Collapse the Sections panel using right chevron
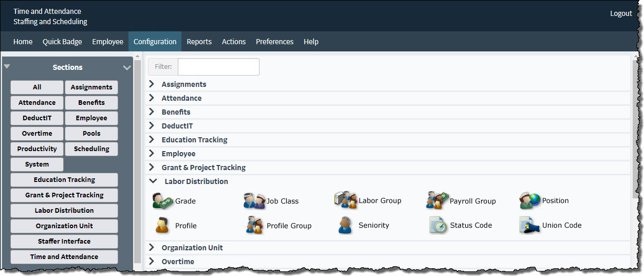The image size is (644, 276). point(127,67)
